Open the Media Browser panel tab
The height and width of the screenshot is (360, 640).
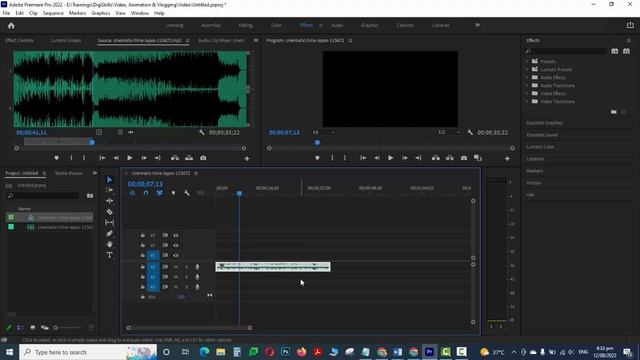[x=69, y=173]
